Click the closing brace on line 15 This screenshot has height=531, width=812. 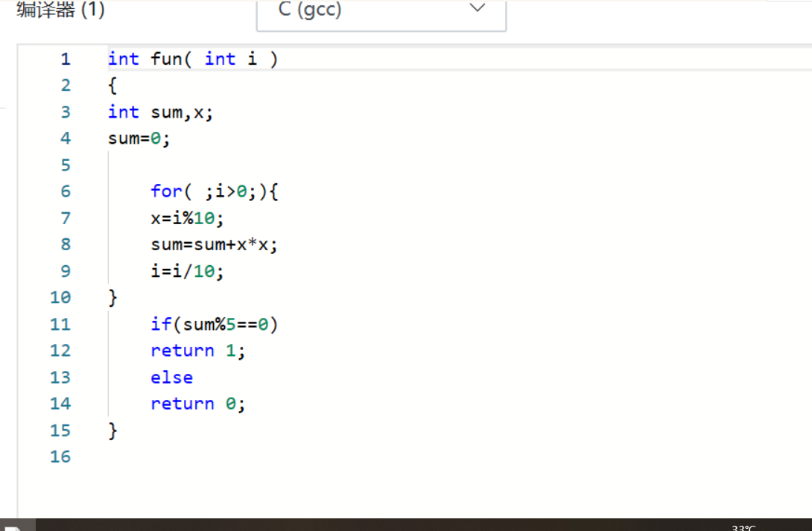pyautogui.click(x=112, y=430)
